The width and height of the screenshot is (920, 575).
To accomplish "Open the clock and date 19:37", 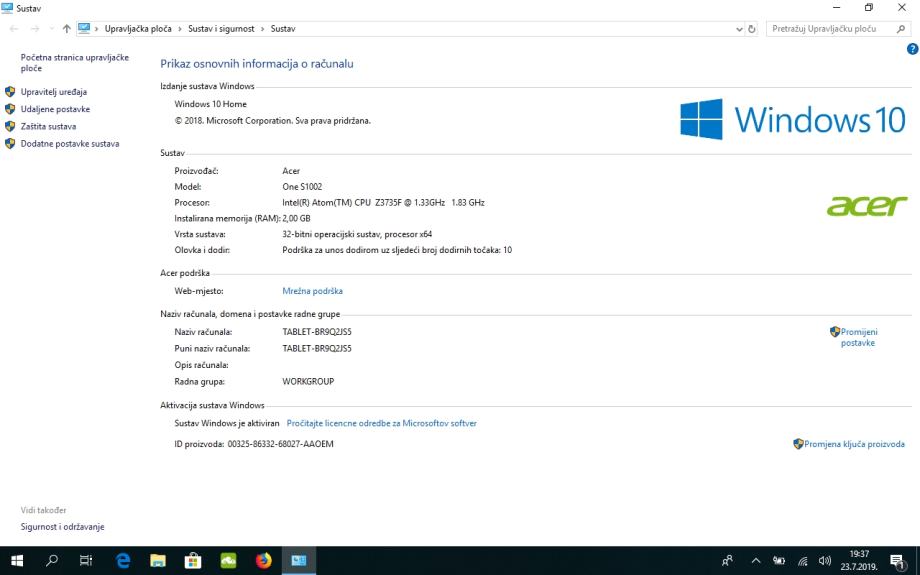I will click(x=860, y=560).
